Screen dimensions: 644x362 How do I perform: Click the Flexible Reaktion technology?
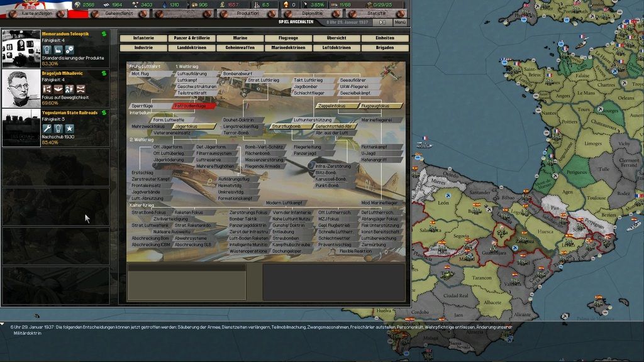pyautogui.click(x=359, y=251)
